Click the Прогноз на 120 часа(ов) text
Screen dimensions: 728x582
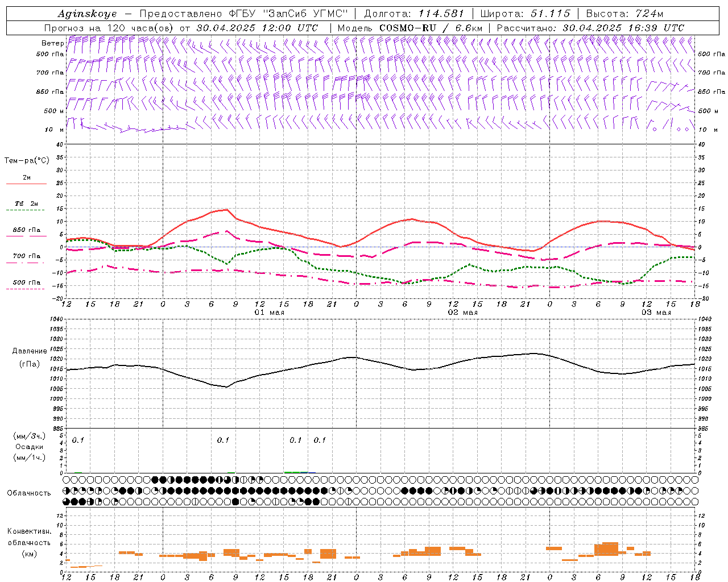point(110,28)
